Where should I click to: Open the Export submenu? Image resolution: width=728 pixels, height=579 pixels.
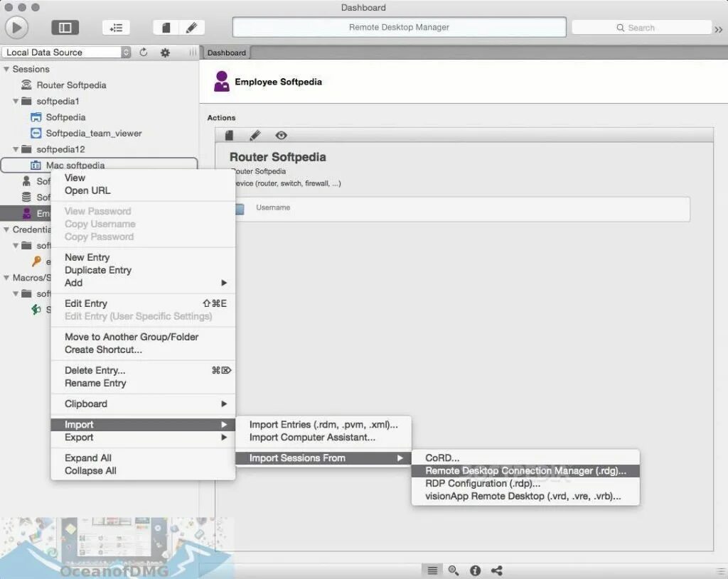pos(143,437)
